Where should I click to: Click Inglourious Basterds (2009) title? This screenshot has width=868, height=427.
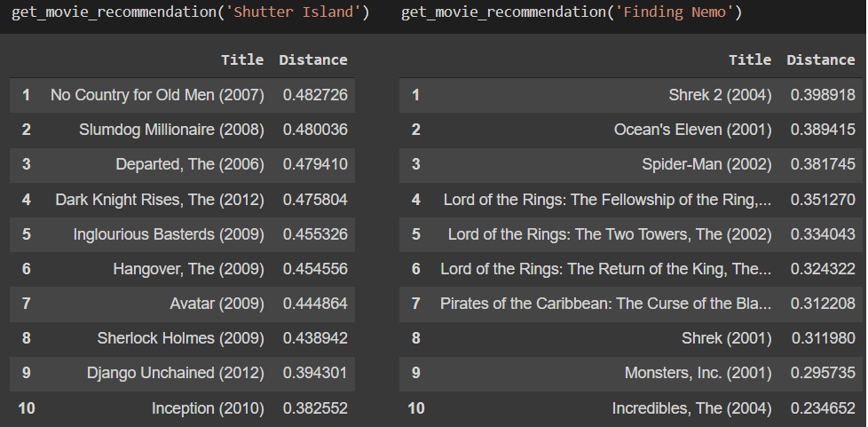[x=169, y=233]
